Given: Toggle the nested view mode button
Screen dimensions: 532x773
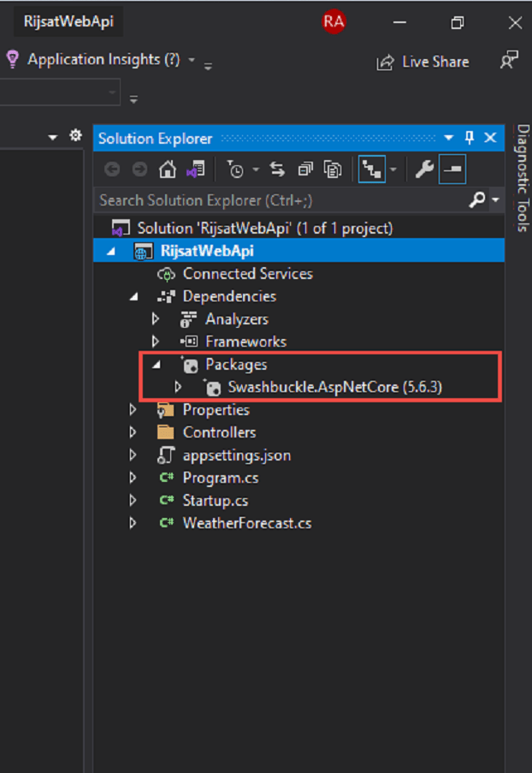Looking at the screenshot, I should point(370,169).
